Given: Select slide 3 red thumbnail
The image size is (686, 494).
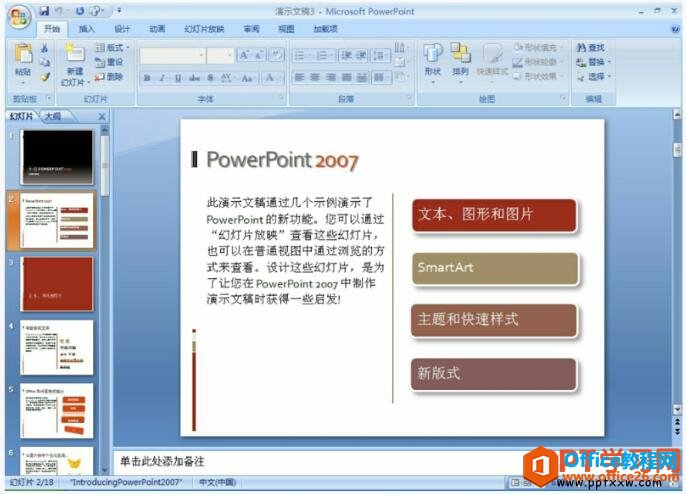Looking at the screenshot, I should click(x=57, y=284).
